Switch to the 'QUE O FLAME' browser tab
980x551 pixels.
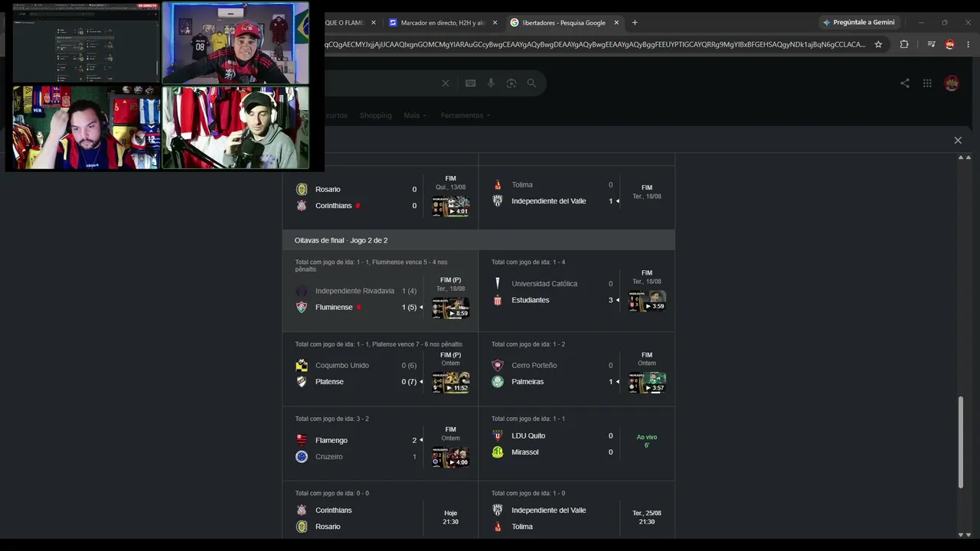point(353,22)
